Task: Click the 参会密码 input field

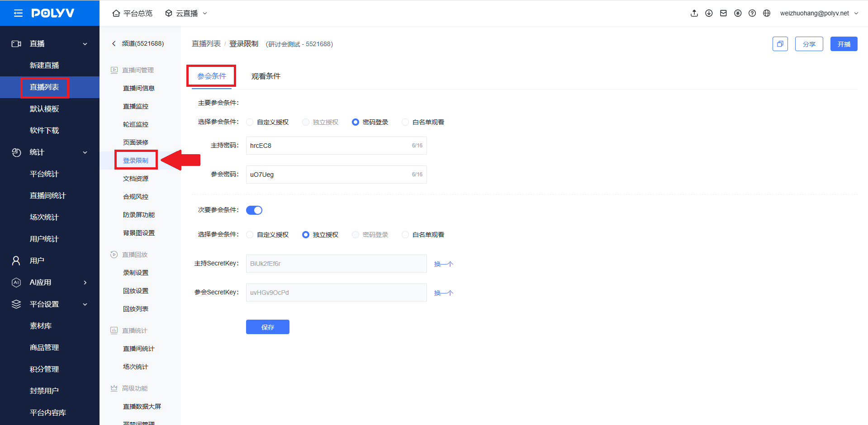Action: (337, 175)
